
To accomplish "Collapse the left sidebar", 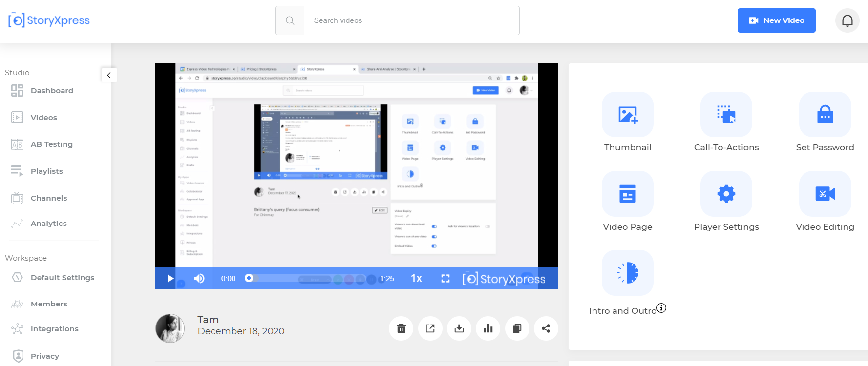I will 109,75.
